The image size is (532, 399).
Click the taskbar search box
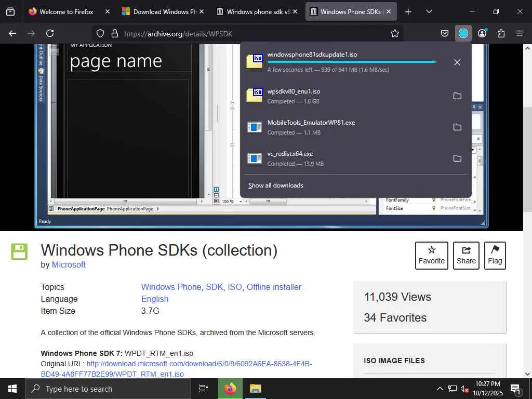click(x=108, y=389)
